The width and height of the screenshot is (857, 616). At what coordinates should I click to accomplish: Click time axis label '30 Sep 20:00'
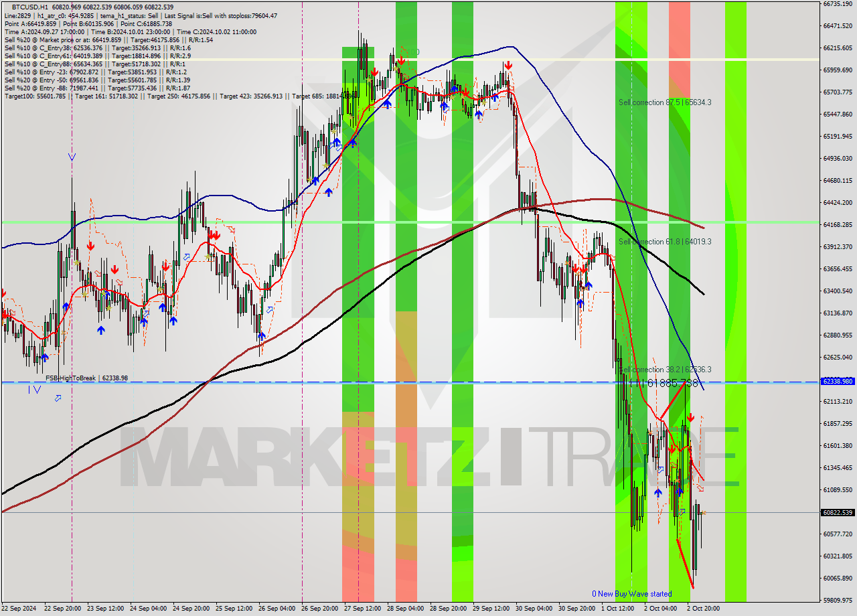(576, 609)
